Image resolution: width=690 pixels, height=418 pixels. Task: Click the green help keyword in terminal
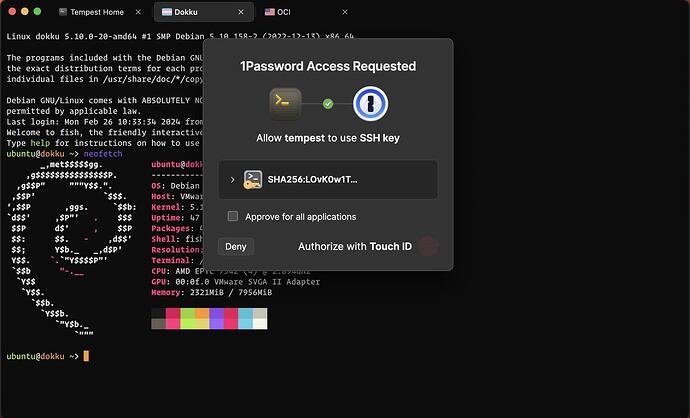pos(40,143)
